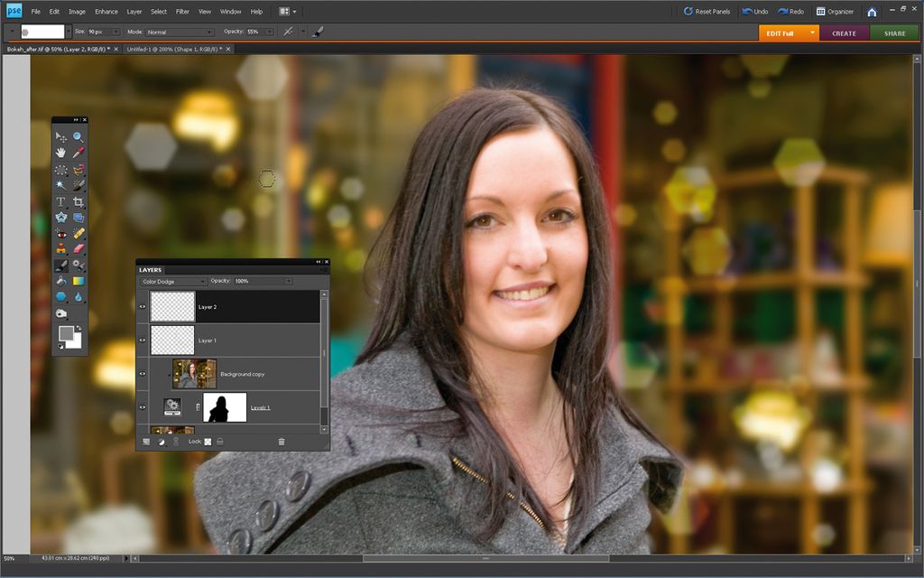Toggle visibility of Background copy layer

pos(143,373)
